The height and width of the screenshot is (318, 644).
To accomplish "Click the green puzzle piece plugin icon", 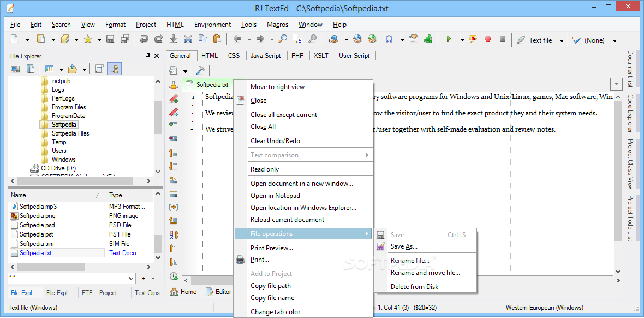I will point(428,39).
